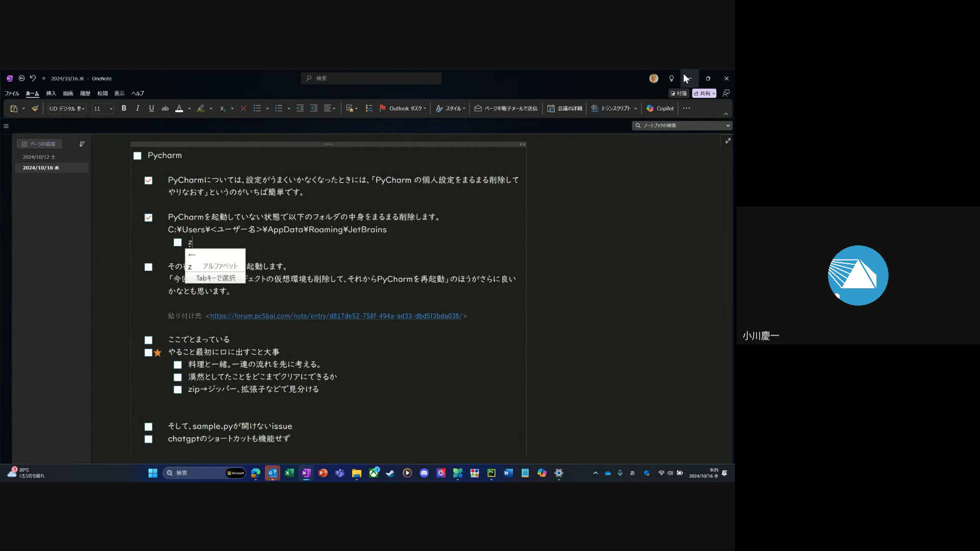Apply italic formatting
Image resolution: width=980 pixels, height=551 pixels.
137,108
